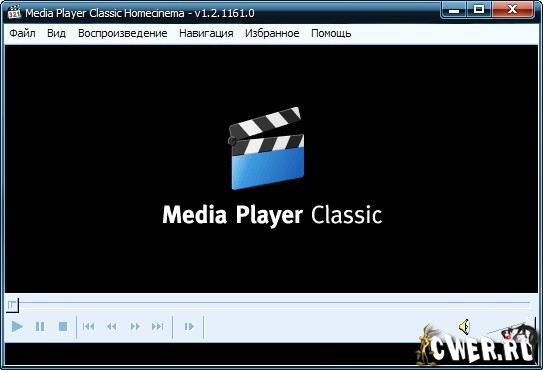Click the MPC icon in the title bar

coord(14,12)
